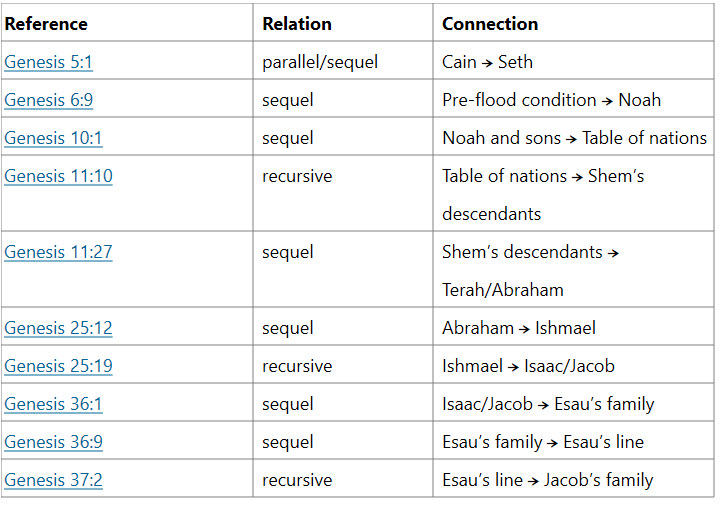Click the Connection column header
The image size is (720, 509).
point(490,24)
